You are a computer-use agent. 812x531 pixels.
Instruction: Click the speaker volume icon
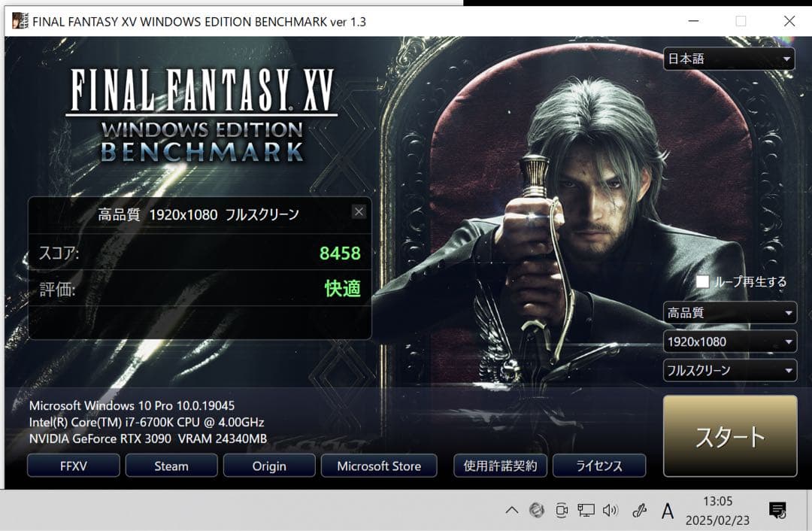610,511
